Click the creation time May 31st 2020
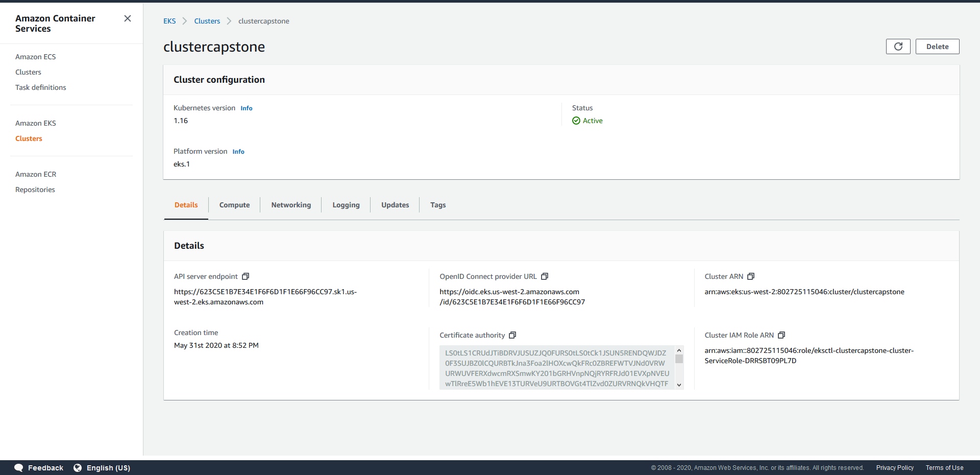Image resolution: width=980 pixels, height=475 pixels. [x=216, y=345]
